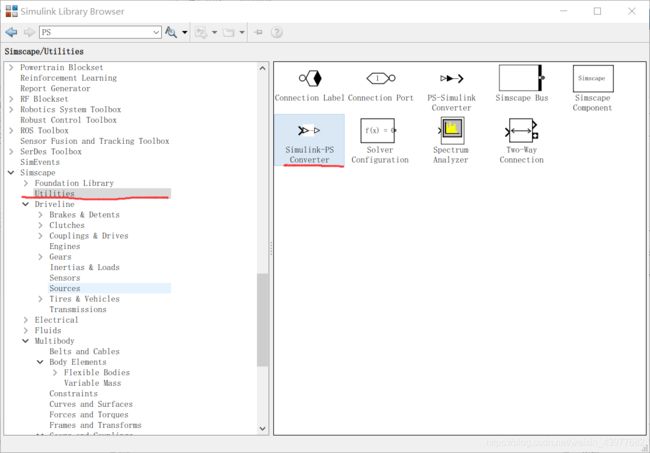Select the Two-Way Connection block
Image resolution: width=650 pixels, height=453 pixels.
click(521, 141)
